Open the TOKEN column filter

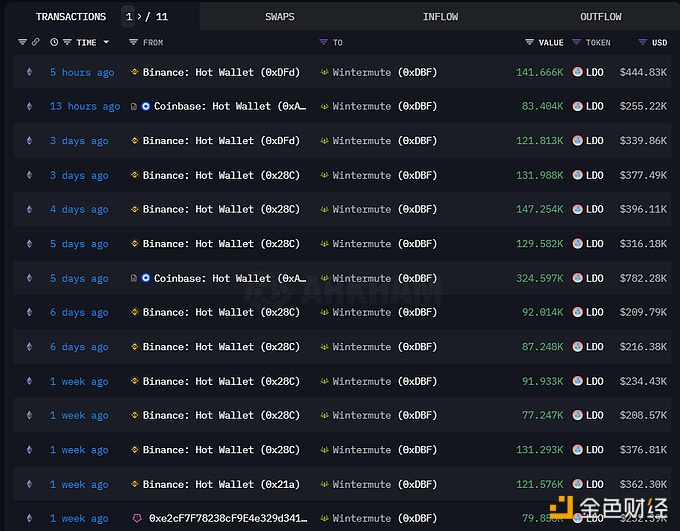(x=576, y=42)
